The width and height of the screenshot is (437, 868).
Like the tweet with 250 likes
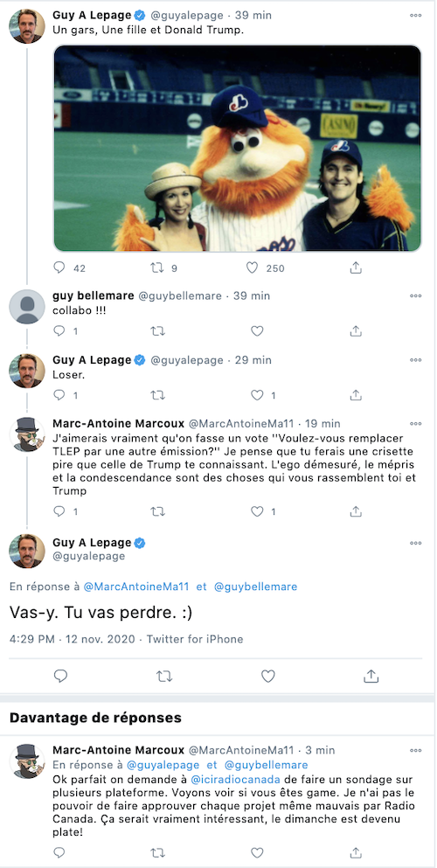coord(253,268)
